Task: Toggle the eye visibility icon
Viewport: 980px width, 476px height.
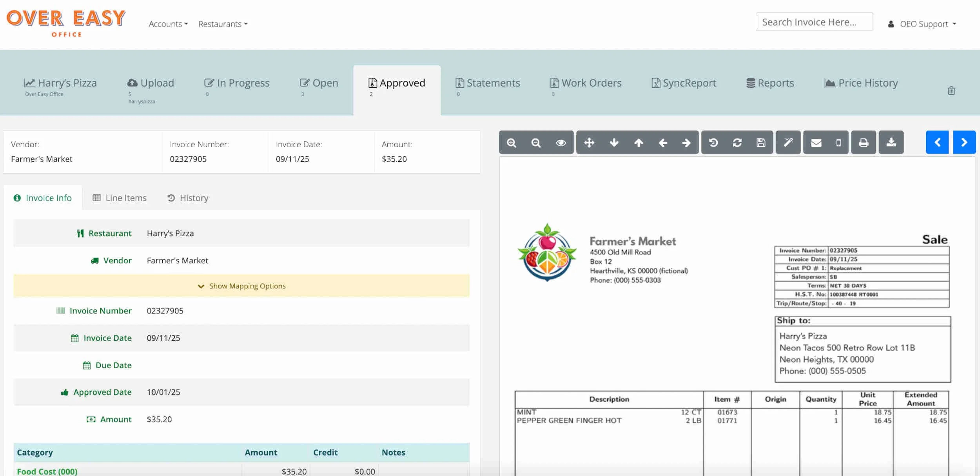Action: (x=561, y=143)
